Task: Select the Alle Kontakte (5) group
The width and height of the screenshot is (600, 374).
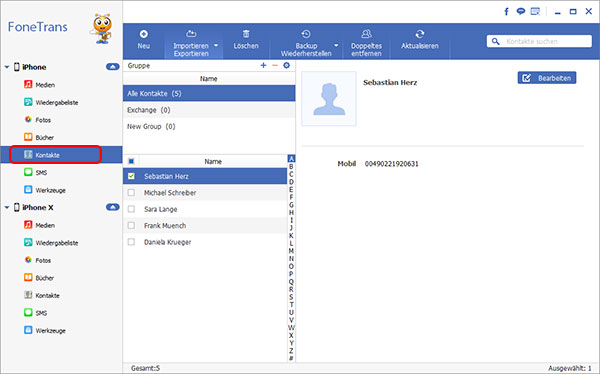Action: (209, 93)
